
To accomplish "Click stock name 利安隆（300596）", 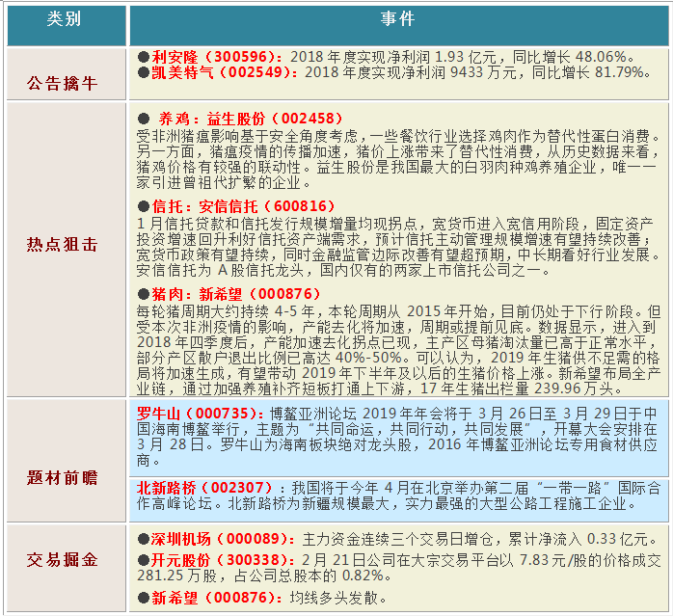I will coord(217,57).
